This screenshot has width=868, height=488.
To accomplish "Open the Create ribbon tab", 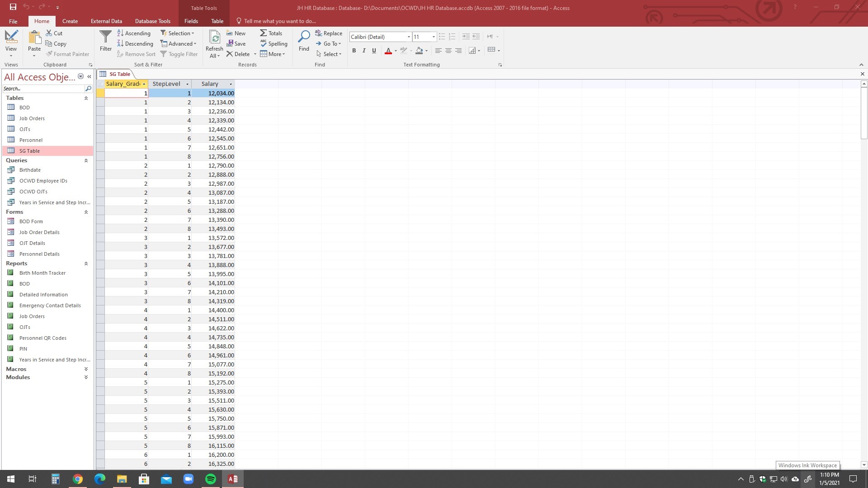I will (x=70, y=21).
